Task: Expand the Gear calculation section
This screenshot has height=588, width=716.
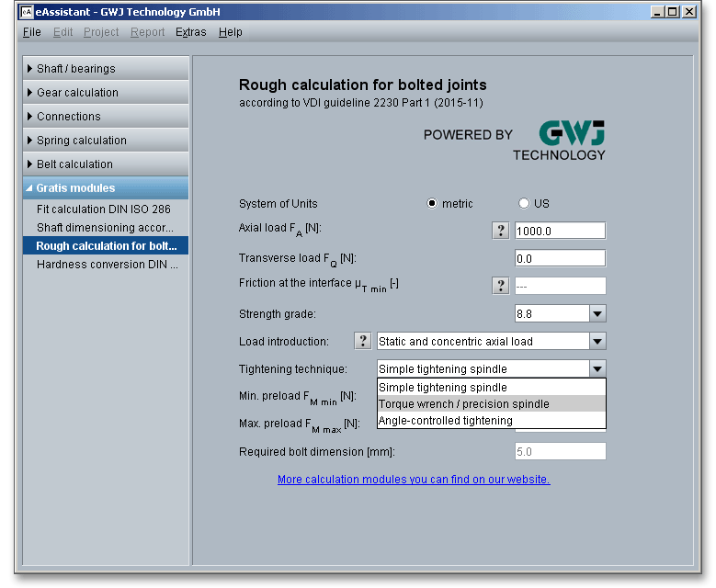Action: tap(106, 93)
